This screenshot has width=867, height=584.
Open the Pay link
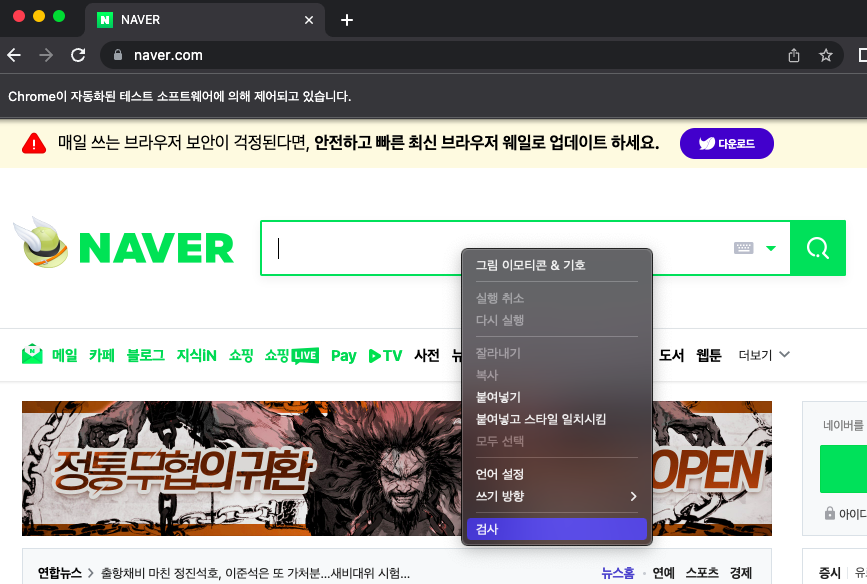click(x=343, y=356)
